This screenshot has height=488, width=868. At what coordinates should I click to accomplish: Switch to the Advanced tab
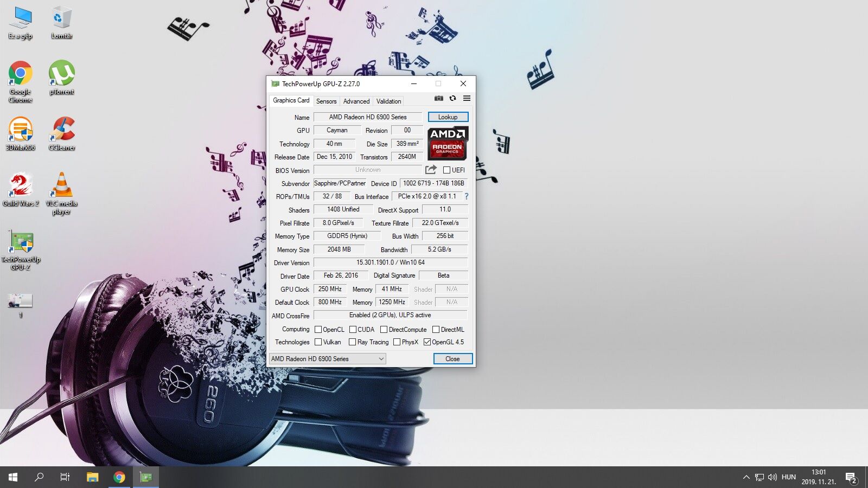(356, 101)
